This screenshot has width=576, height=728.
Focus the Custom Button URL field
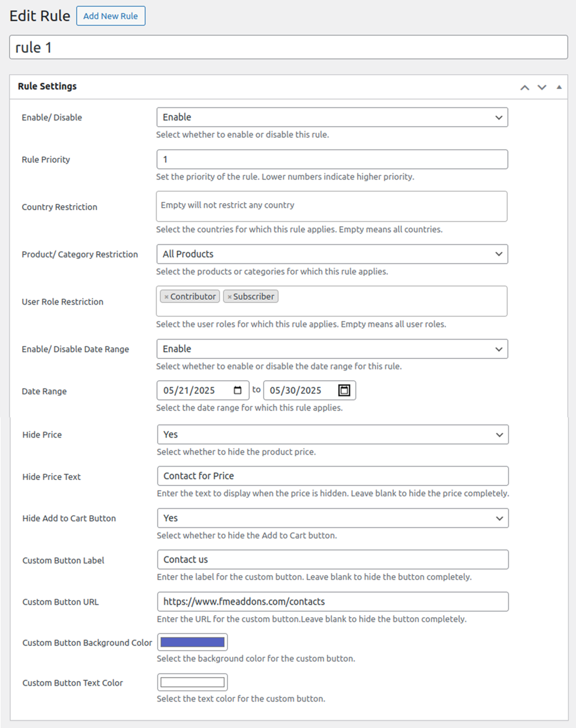[332, 602]
